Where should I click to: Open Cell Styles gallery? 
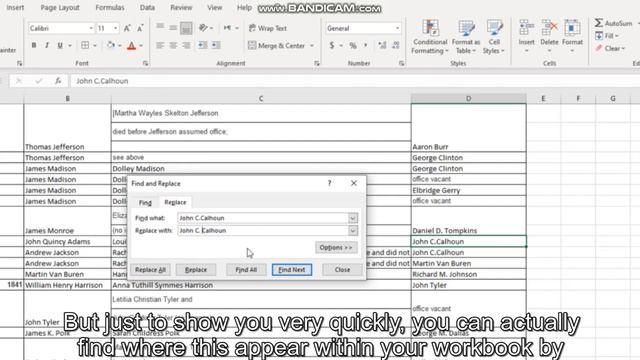click(x=493, y=37)
